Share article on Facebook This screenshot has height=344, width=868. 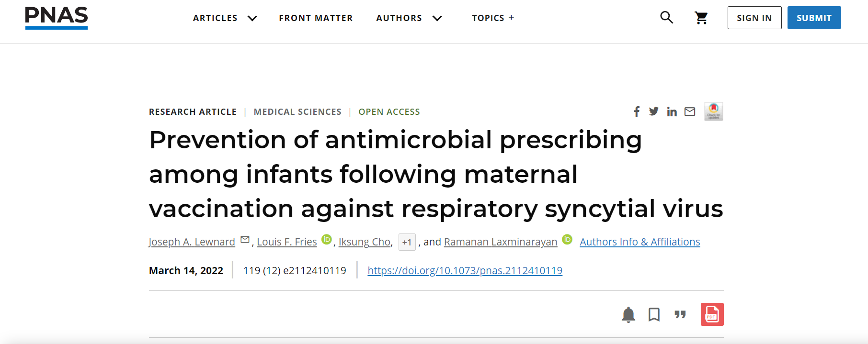636,111
